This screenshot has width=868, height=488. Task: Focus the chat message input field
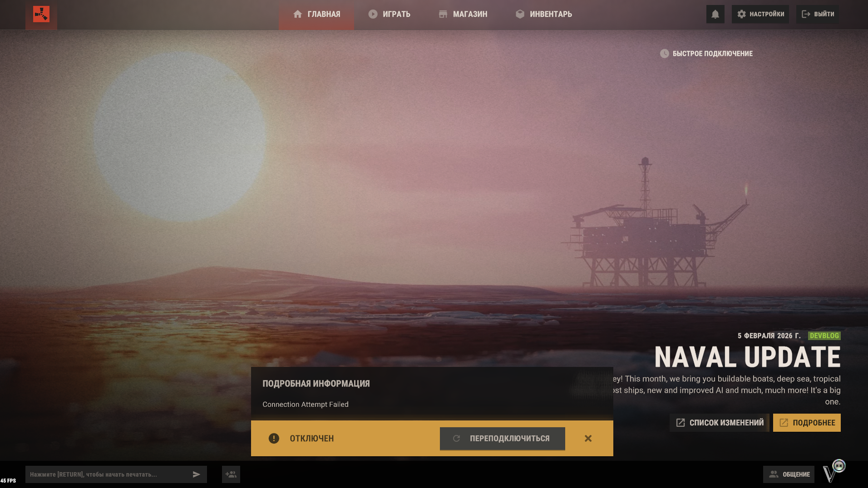click(107, 474)
